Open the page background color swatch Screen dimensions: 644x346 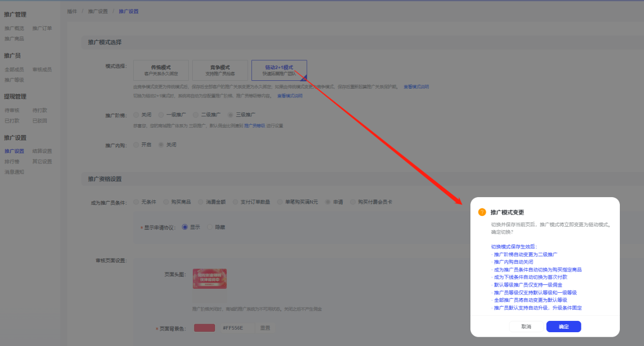(x=204, y=328)
